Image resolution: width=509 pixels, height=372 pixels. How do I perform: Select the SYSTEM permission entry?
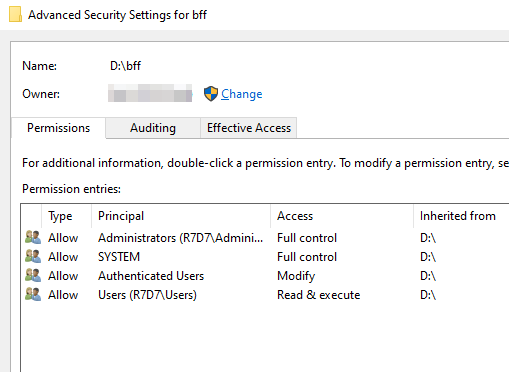(265, 257)
